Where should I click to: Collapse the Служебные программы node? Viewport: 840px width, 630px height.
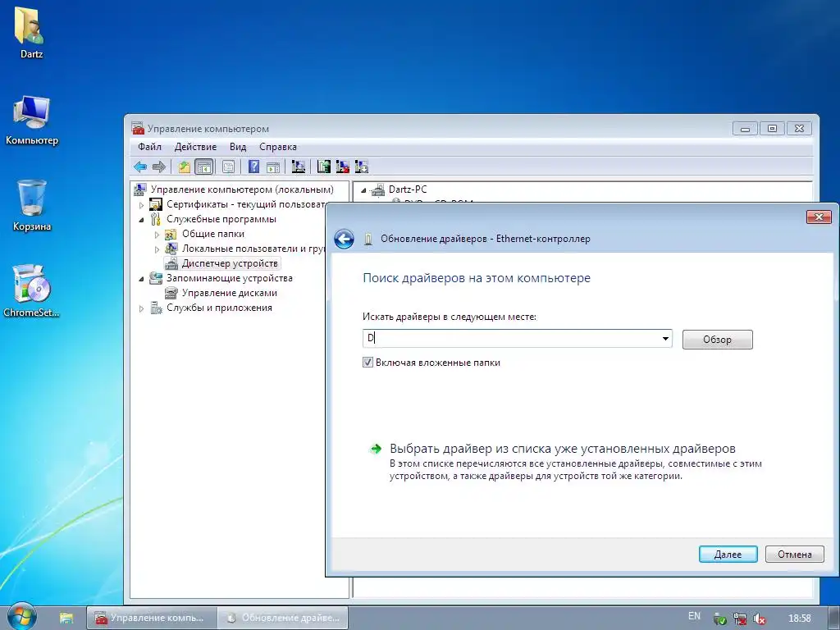[x=141, y=220]
